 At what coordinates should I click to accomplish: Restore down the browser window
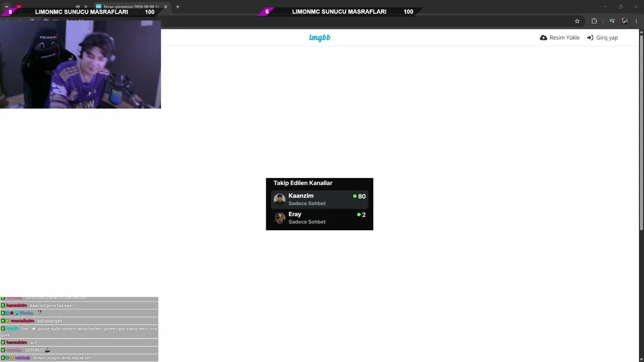coord(621,7)
